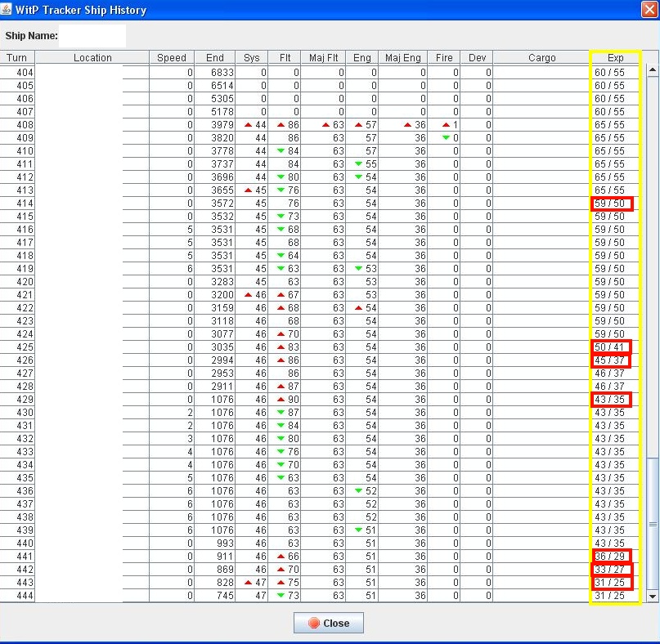This screenshot has height=644, width=660.
Task: Click the Speed 3 cell in turn 432
Action: click(171, 438)
